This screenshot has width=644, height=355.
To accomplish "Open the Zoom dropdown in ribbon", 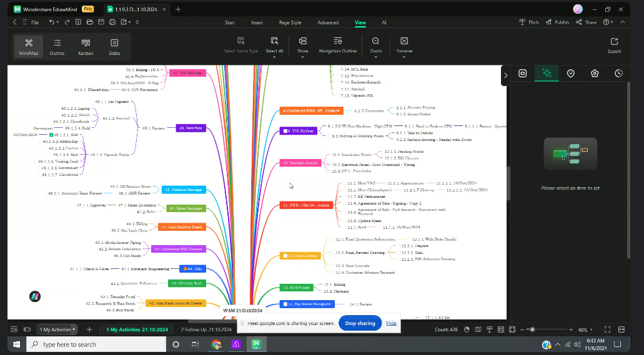I will 375,57.
